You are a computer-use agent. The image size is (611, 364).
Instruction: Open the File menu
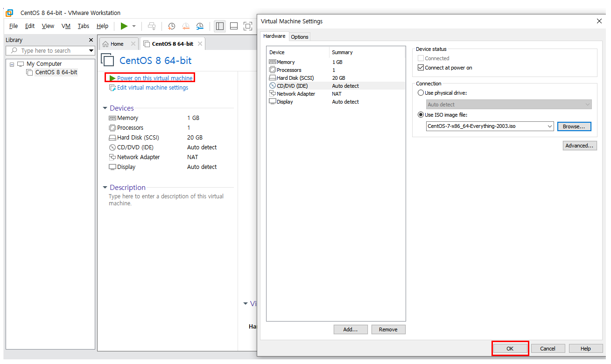pos(14,26)
